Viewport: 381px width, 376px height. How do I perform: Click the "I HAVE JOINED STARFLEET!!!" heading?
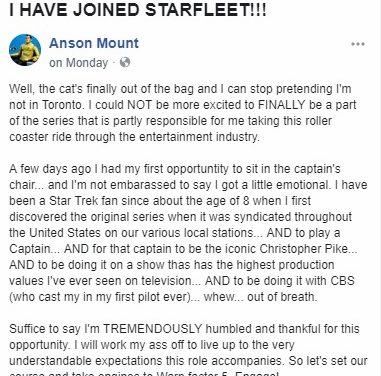(x=138, y=10)
